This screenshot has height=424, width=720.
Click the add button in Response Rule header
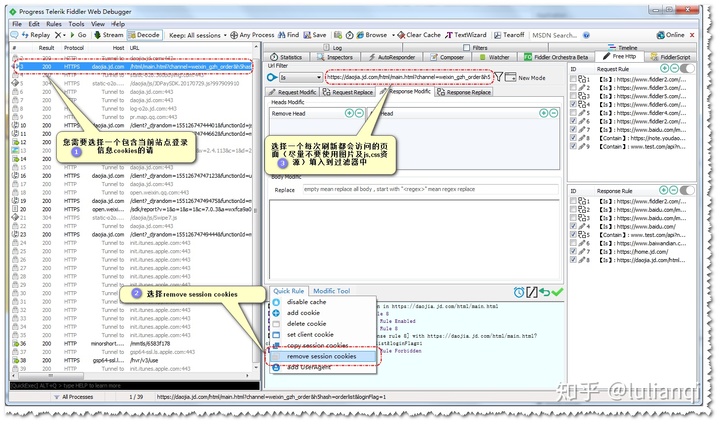click(664, 190)
